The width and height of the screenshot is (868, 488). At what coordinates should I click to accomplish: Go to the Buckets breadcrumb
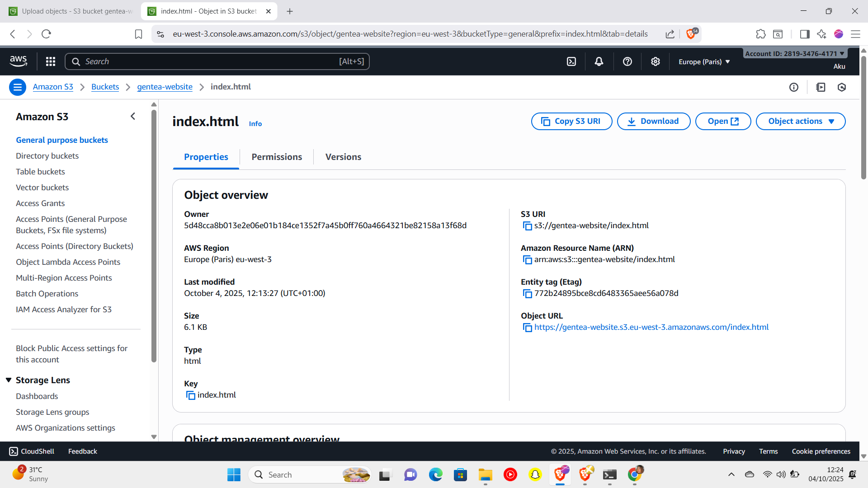105,87
